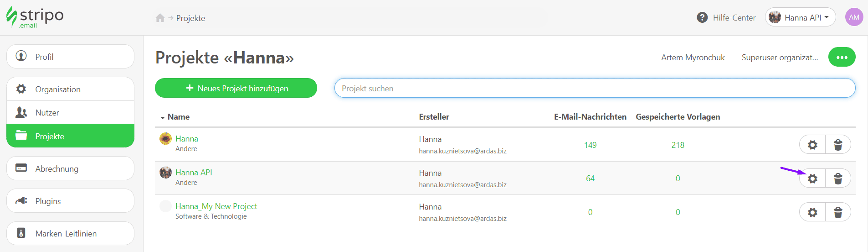
Task: Click Neues Projekt hinzufügen button
Action: click(236, 88)
